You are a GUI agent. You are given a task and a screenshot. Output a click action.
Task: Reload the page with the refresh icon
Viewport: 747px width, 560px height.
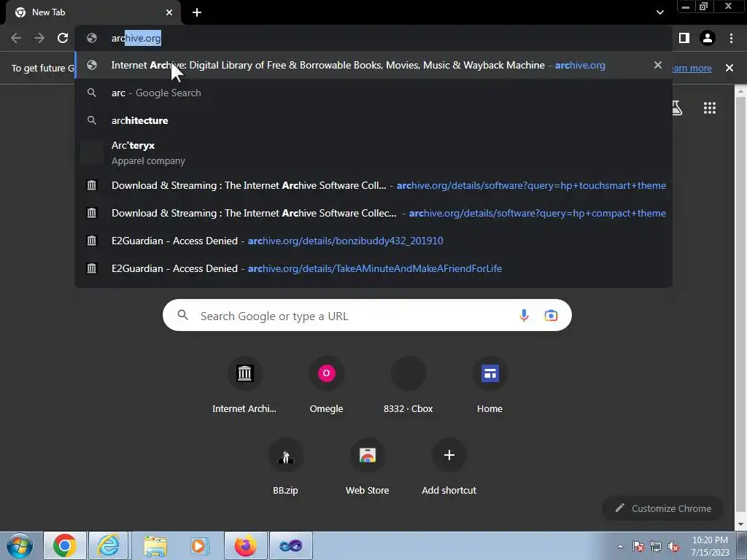tap(63, 38)
